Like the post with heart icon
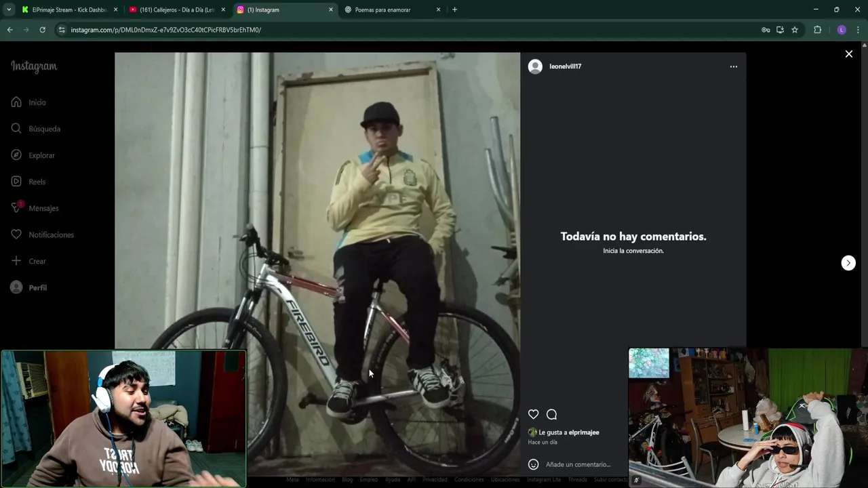868x488 pixels. (x=534, y=414)
